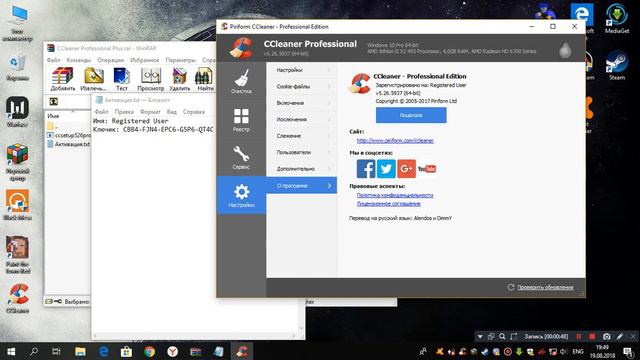Open the Файл menu in Notepad
The width and height of the screenshot is (640, 360).
click(x=102, y=111)
